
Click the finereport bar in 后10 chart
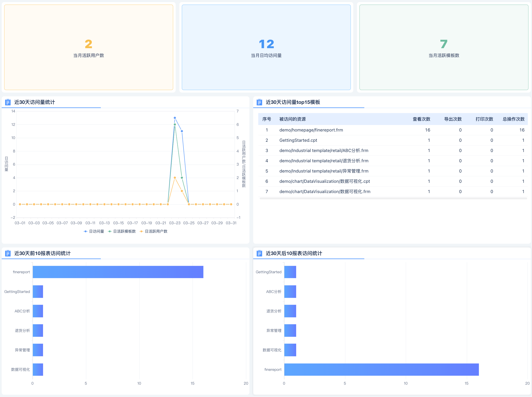point(381,370)
